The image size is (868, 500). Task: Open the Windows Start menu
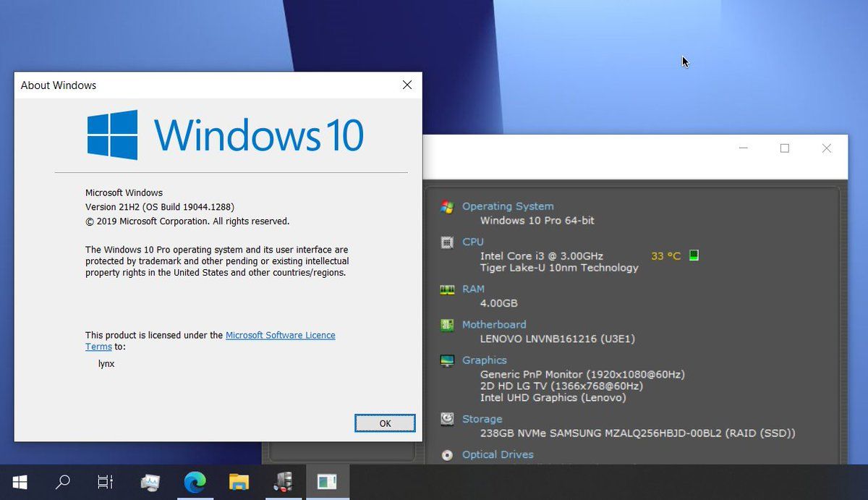tap(20, 482)
